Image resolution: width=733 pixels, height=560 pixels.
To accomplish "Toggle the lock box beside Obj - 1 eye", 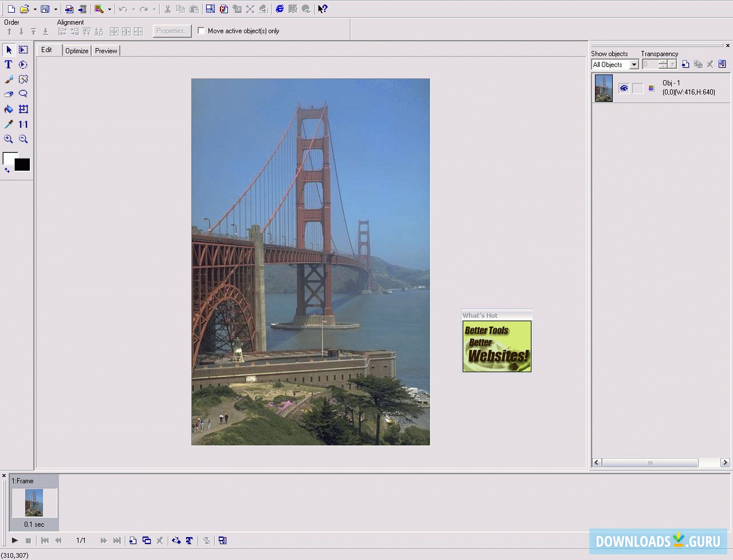I will [x=637, y=88].
